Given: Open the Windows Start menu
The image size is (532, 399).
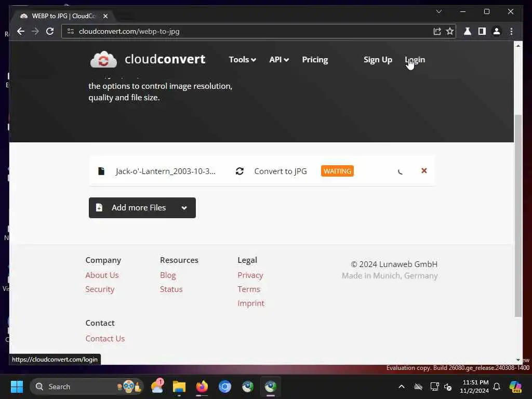Looking at the screenshot, I should click(17, 387).
